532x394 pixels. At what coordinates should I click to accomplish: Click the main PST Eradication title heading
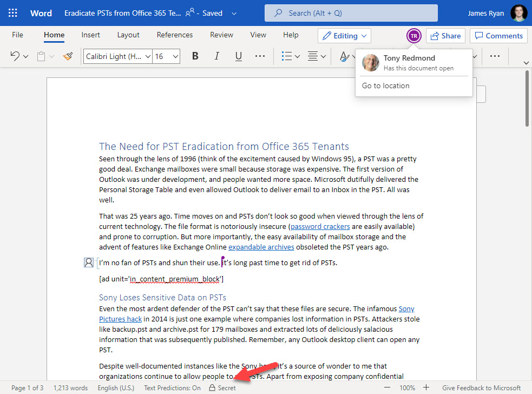[224, 146]
